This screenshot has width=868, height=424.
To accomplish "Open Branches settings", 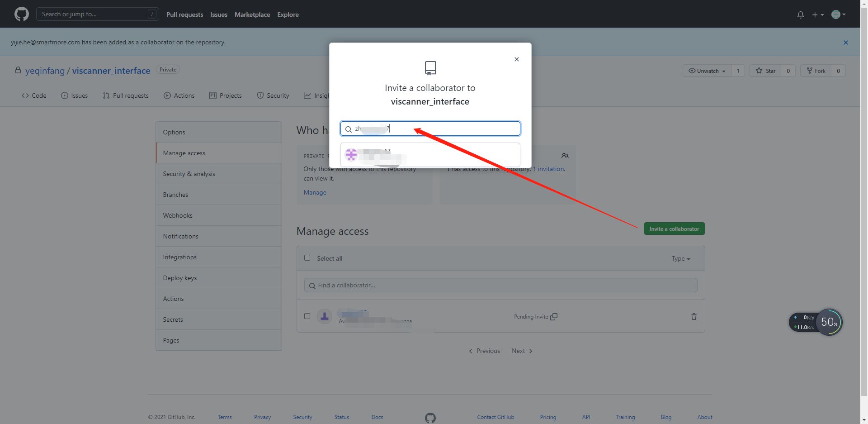I will [x=219, y=195].
